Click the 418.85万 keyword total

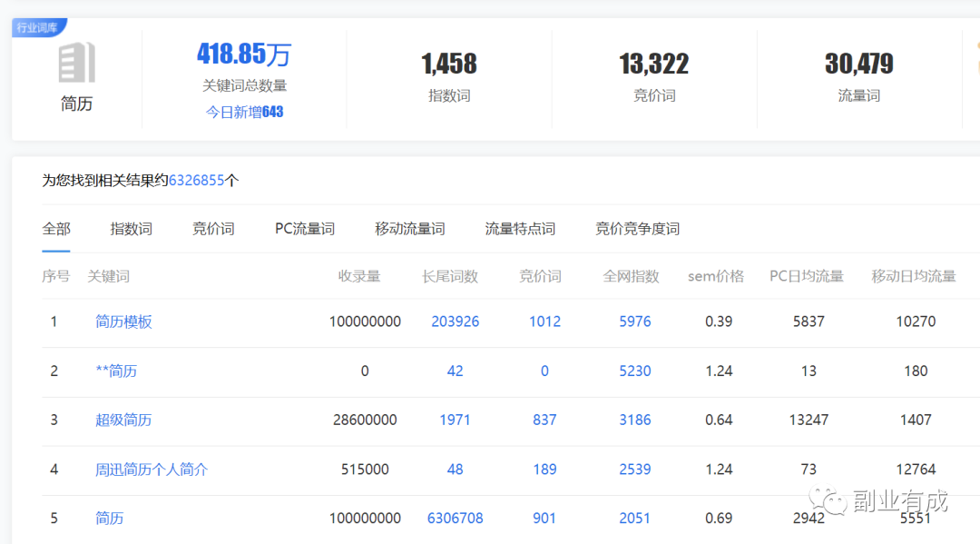tap(244, 54)
